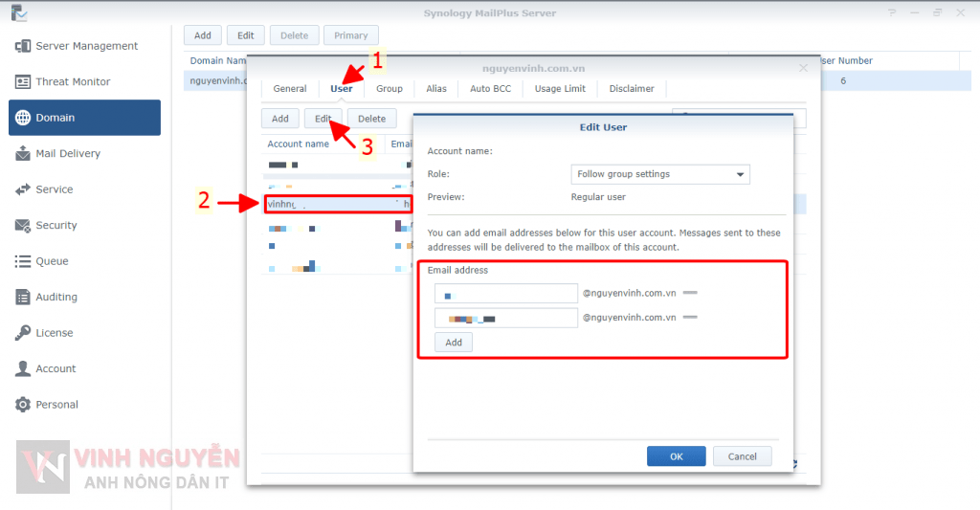This screenshot has height=510, width=980.
Task: Click OK in Edit User dialog
Action: pyautogui.click(x=676, y=456)
